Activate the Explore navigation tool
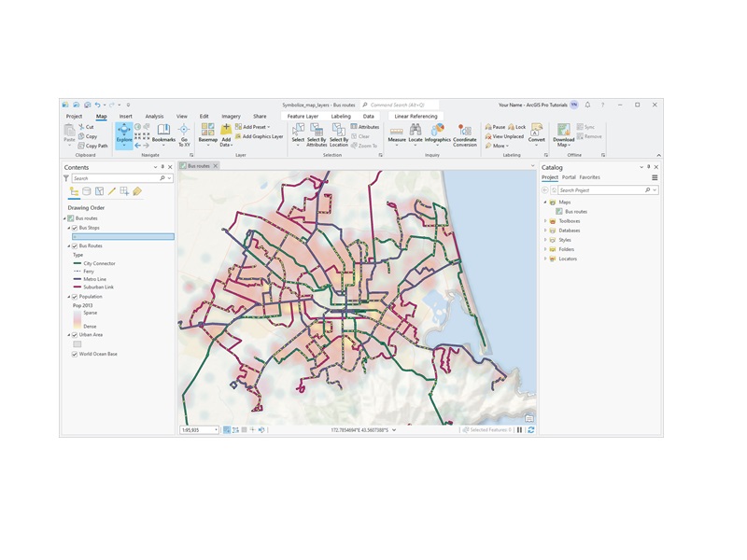 [124, 133]
